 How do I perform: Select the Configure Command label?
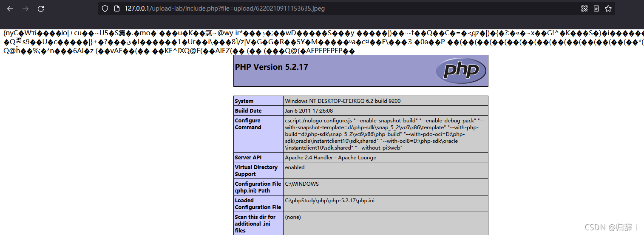[258, 134]
